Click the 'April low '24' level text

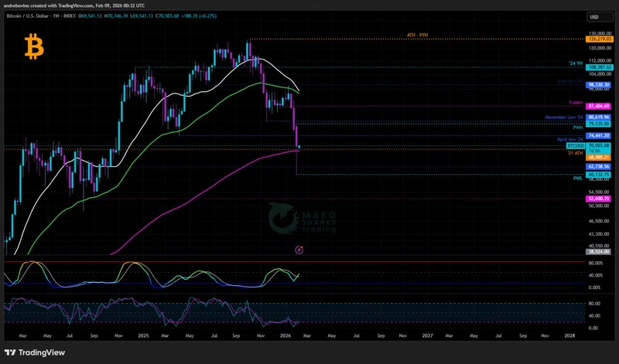click(x=569, y=139)
